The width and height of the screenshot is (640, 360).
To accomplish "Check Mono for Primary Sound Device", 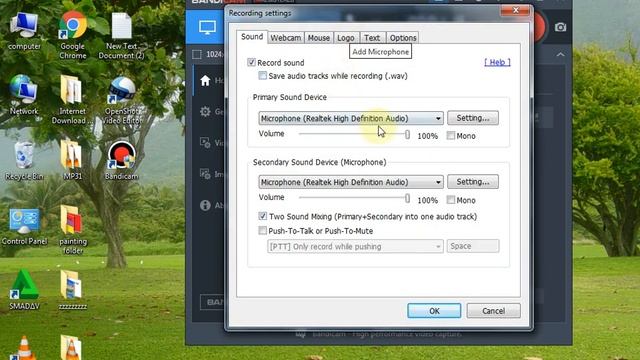I will pyautogui.click(x=451, y=136).
